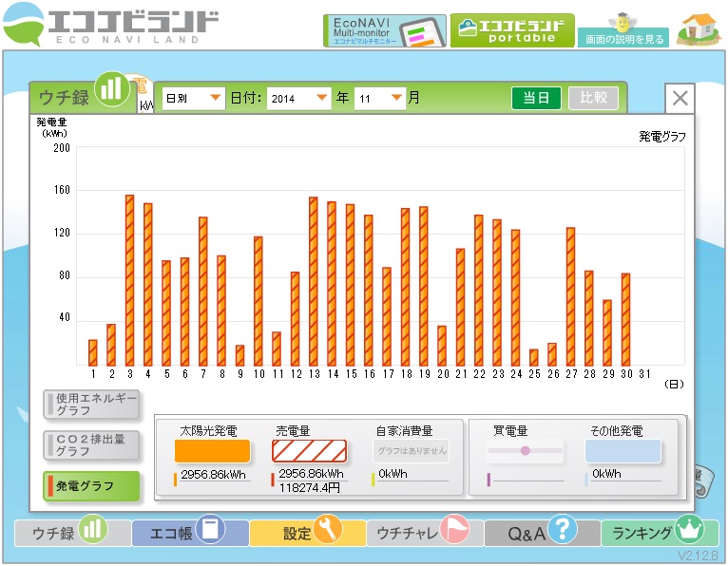Close the graph panel with X button
The image size is (728, 566).
coord(680,99)
